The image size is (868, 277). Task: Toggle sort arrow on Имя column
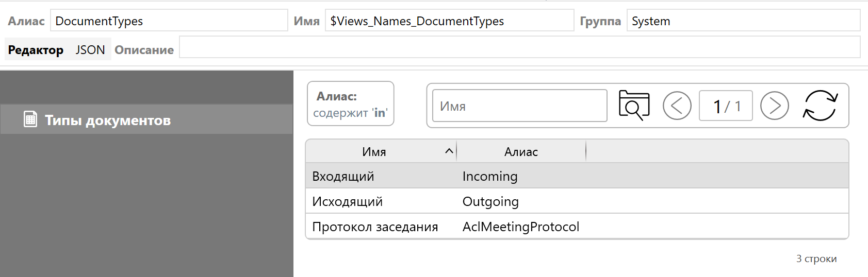[x=449, y=151]
